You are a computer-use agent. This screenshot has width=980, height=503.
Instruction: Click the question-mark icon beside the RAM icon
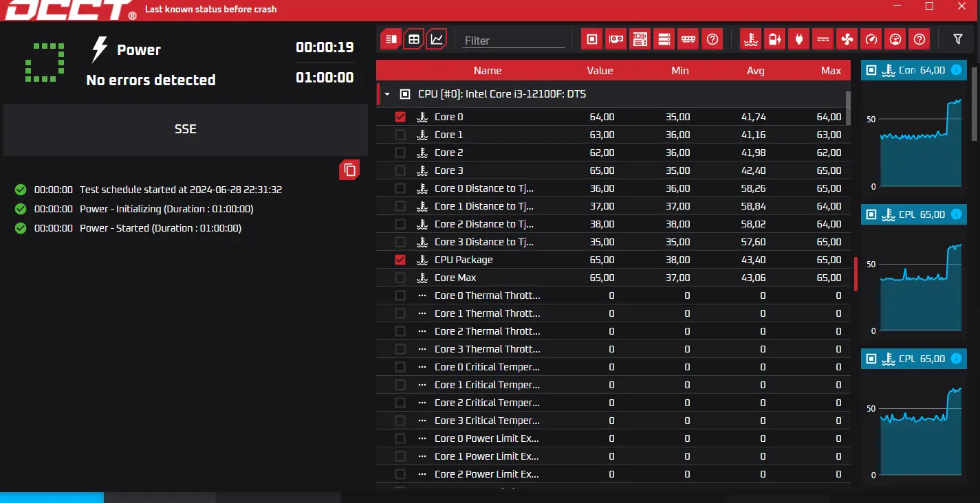712,39
